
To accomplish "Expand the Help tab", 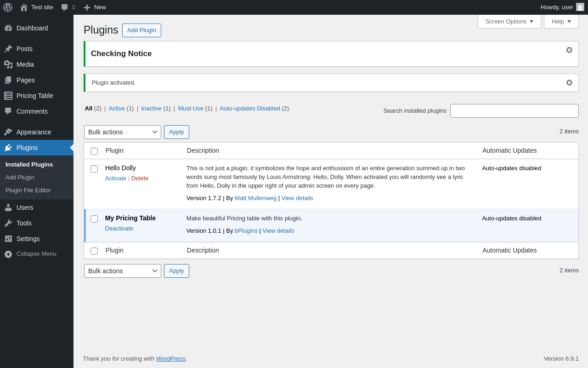I will point(561,21).
